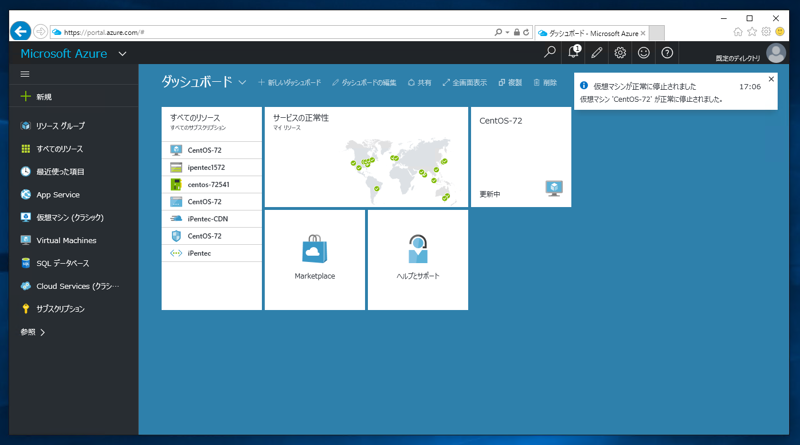Image resolution: width=800 pixels, height=445 pixels.
Task: Click the App Service globe icon
Action: [26, 194]
